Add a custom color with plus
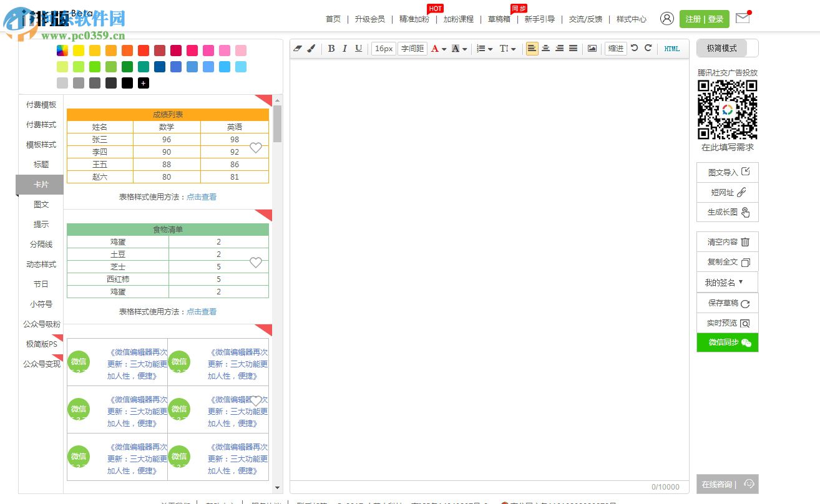This screenshot has width=820, height=504. click(x=144, y=83)
